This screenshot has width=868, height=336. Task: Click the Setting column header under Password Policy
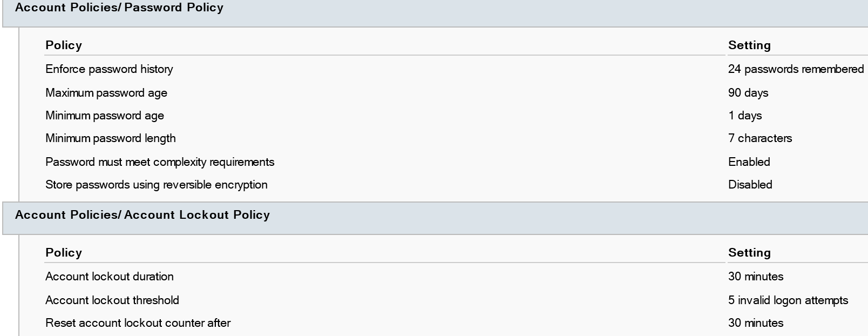(x=749, y=45)
